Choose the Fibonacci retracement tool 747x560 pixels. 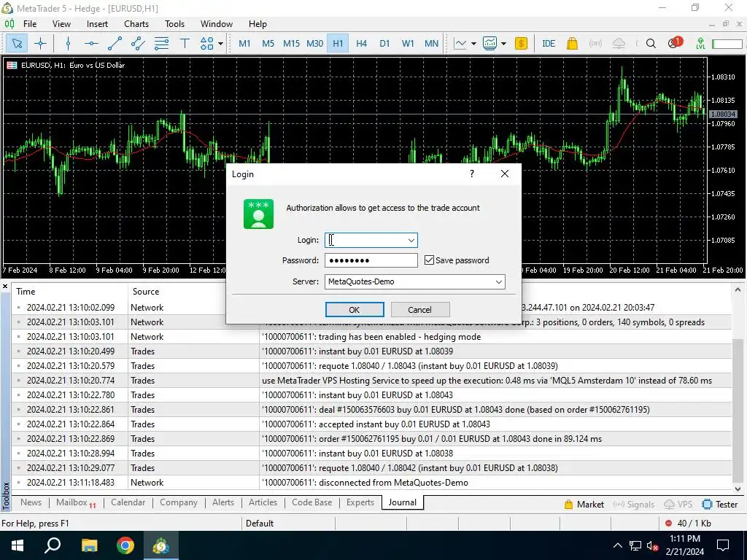(x=161, y=44)
